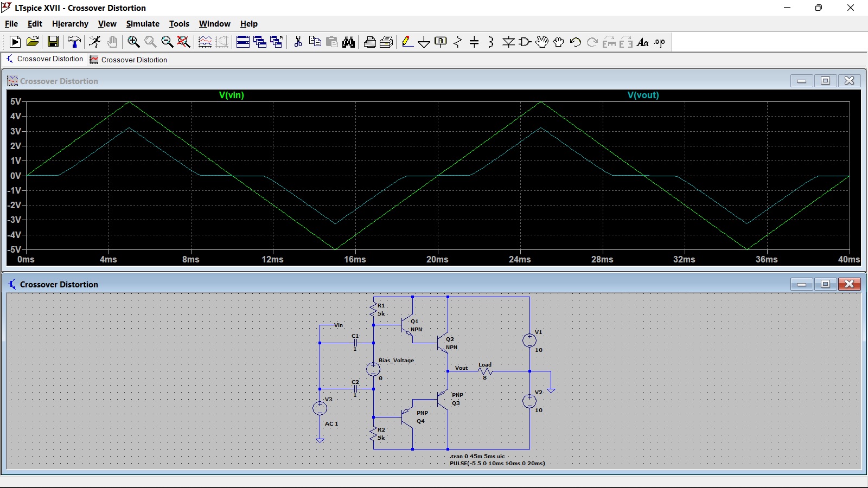Screen dimensions: 868x488
Task: Click the scissors Cut icon
Action: [x=298, y=42]
